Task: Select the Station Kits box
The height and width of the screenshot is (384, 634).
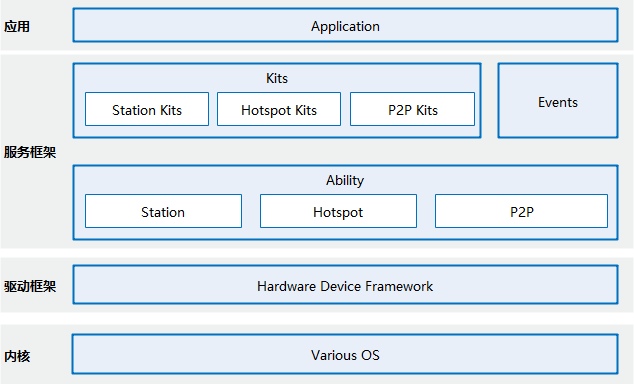Action: click(x=147, y=109)
